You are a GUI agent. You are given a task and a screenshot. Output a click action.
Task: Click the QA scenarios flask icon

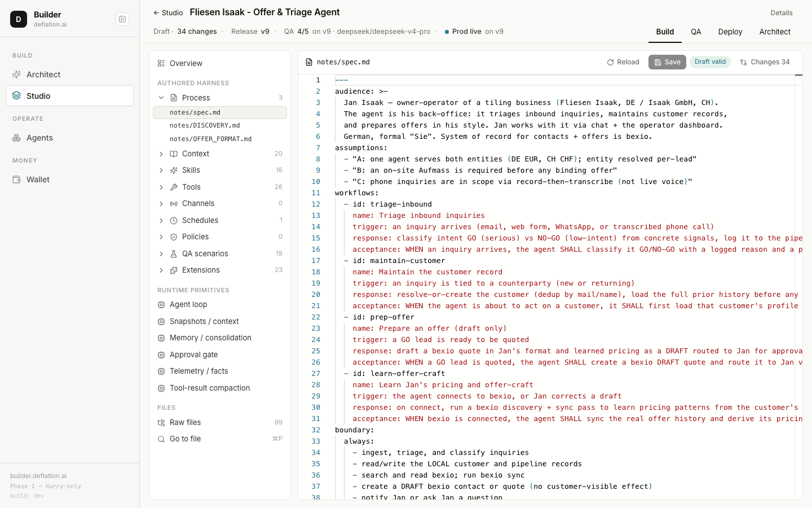(174, 253)
